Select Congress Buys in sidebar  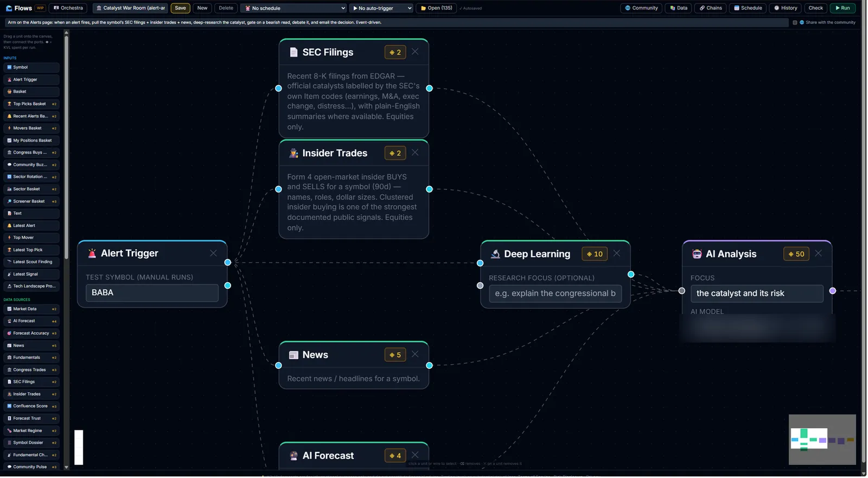point(31,152)
